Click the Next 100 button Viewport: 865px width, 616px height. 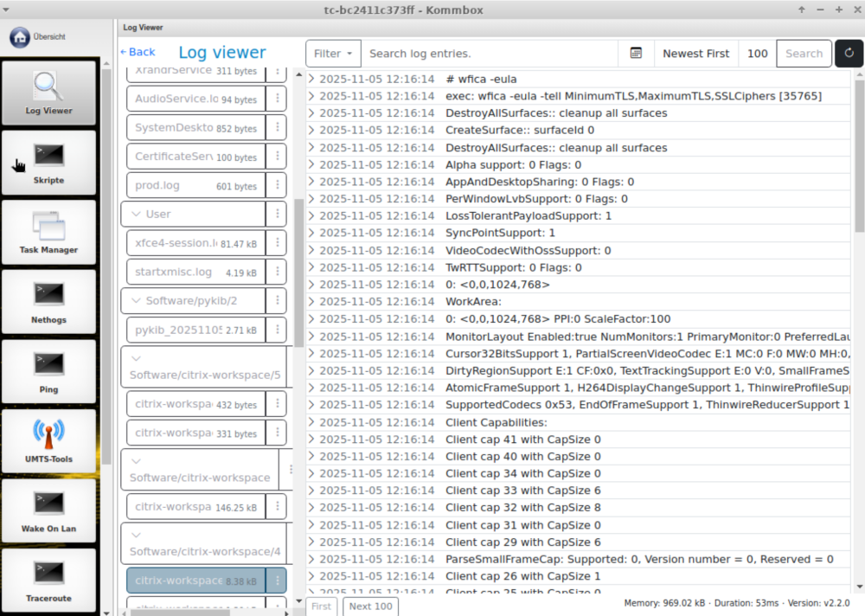(x=371, y=606)
